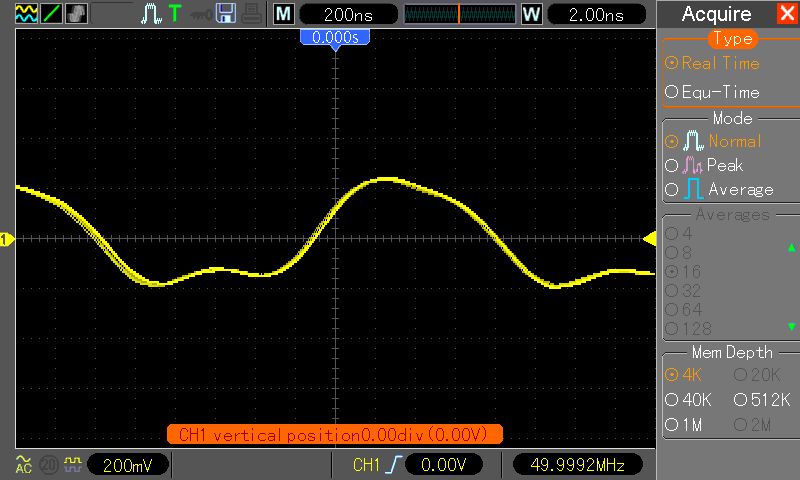Select 4 averages option
Image resolution: width=800 pixels, height=480 pixels.
coord(679,234)
